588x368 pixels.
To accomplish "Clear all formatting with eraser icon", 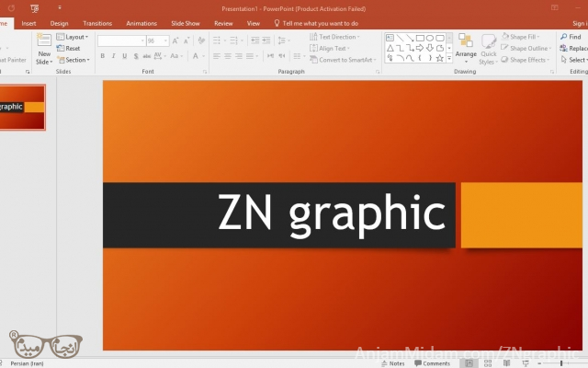I will coord(201,40).
